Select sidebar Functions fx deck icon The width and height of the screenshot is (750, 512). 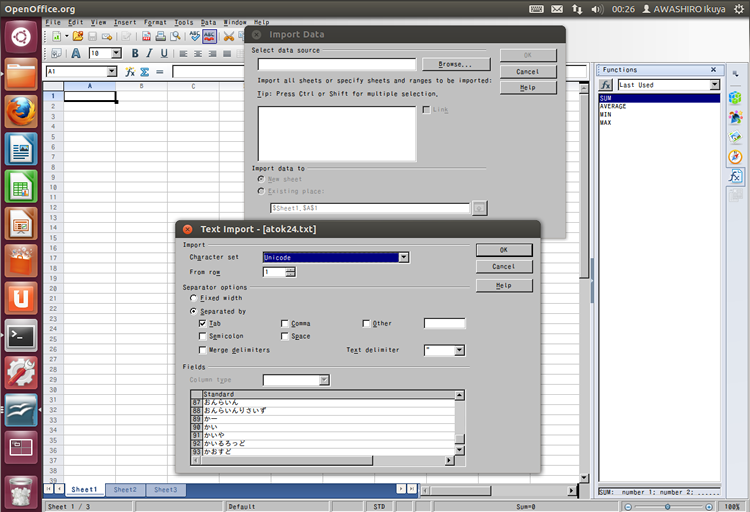(735, 177)
